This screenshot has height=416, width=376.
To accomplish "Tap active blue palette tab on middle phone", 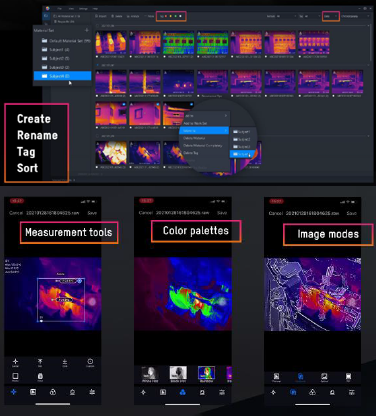I will coord(183,392).
